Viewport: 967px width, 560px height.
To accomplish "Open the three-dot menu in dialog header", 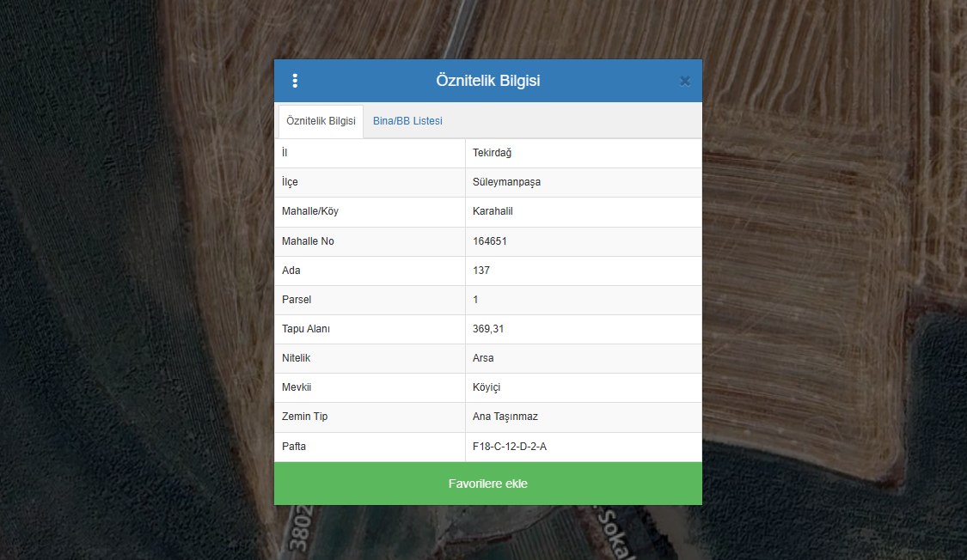I will pos(295,81).
